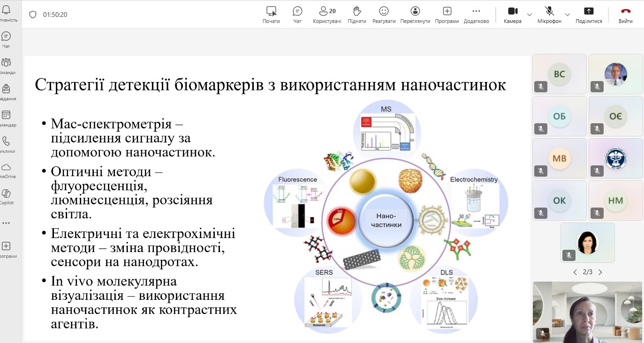Click the meeting timer 01:50:20

pos(55,15)
